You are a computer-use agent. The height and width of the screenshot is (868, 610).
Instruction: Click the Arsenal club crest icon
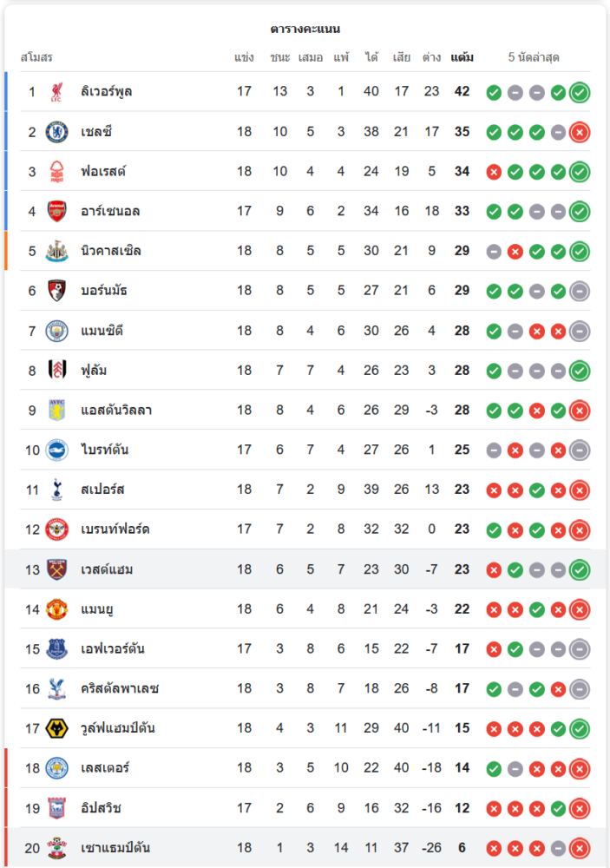[x=56, y=211]
